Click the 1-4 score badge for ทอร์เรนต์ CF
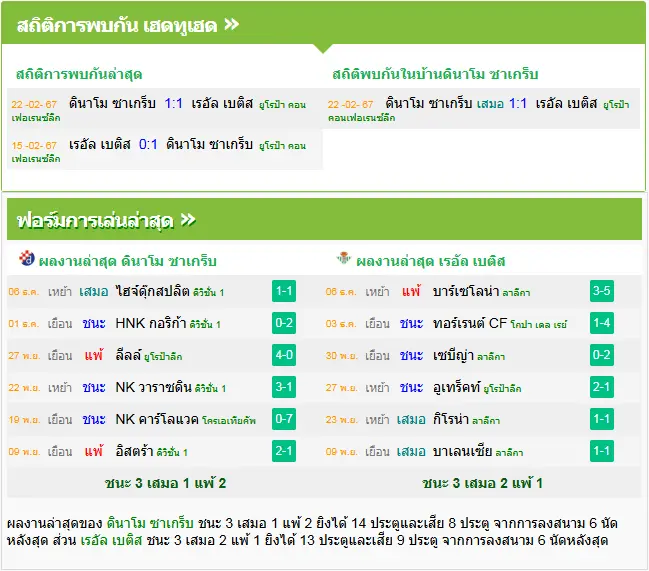This screenshot has width=649, height=571. 602,323
